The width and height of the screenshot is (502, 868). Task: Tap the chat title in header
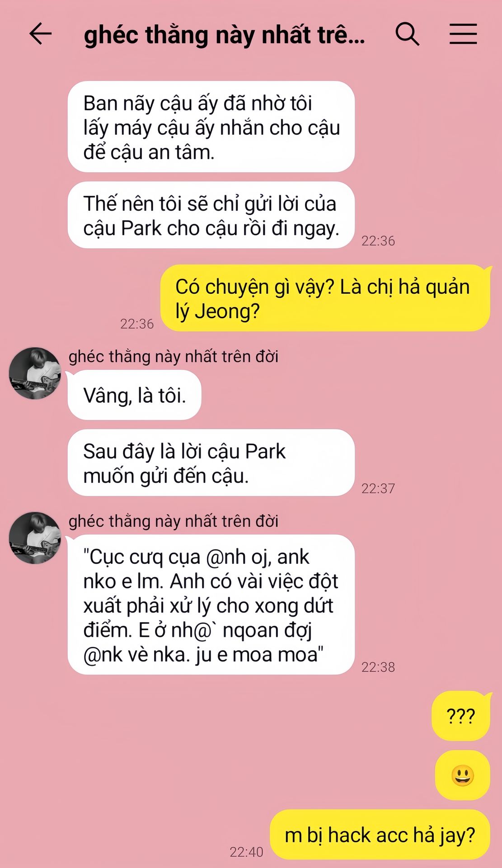(x=225, y=35)
